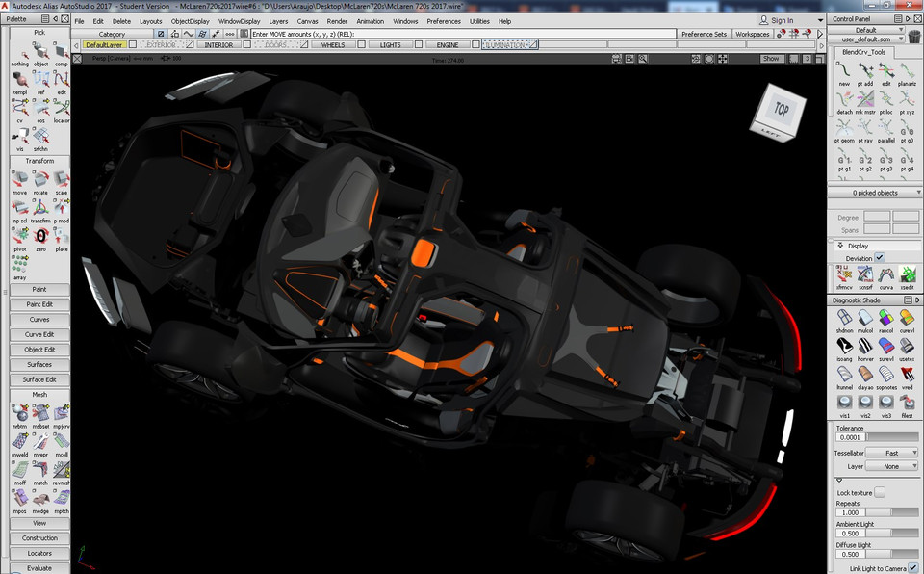Image resolution: width=924 pixels, height=574 pixels.
Task: Select the scale tool
Action: click(62, 181)
